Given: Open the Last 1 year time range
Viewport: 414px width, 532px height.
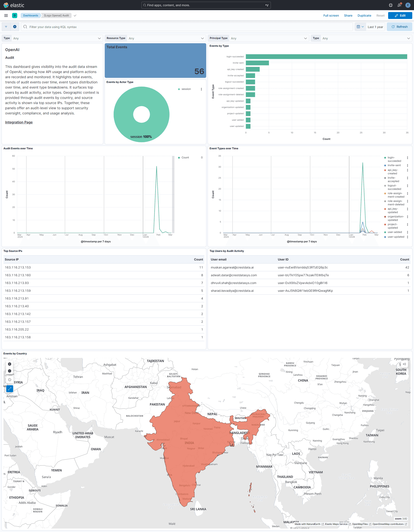Looking at the screenshot, I should tap(375, 27).
